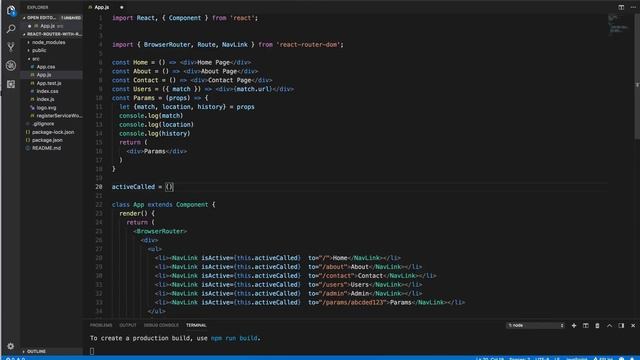Click 'console.log(history)' on line 14
640x360 pixels.
(155, 133)
